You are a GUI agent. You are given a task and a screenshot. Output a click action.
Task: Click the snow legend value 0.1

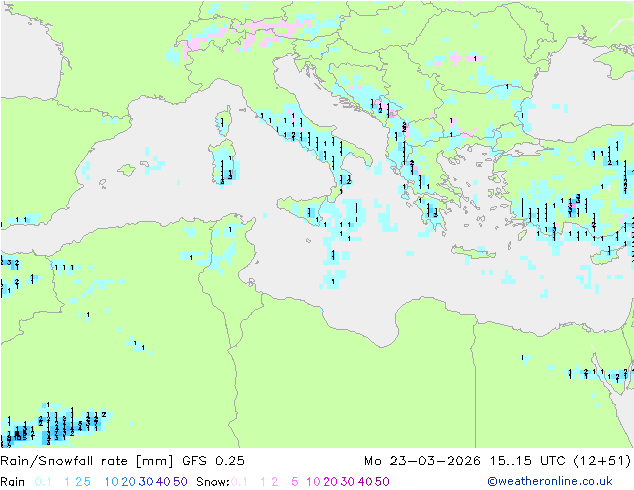239,482
